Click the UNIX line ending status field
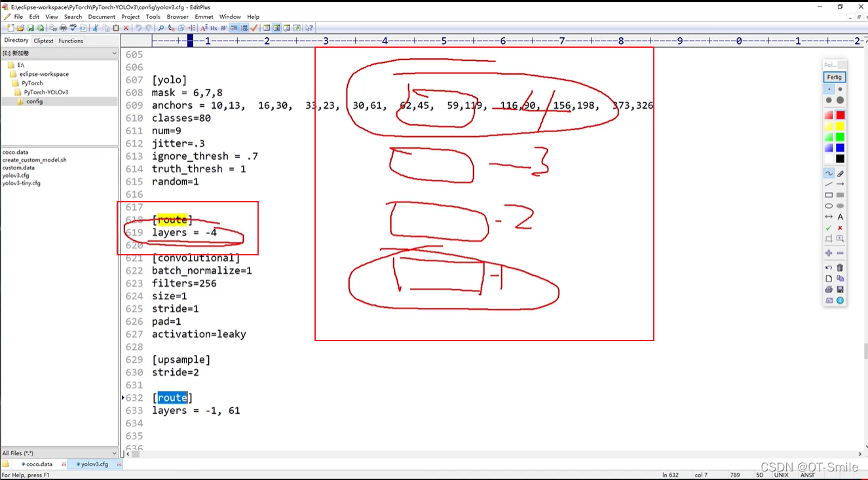This screenshot has width=868, height=480. (781, 475)
